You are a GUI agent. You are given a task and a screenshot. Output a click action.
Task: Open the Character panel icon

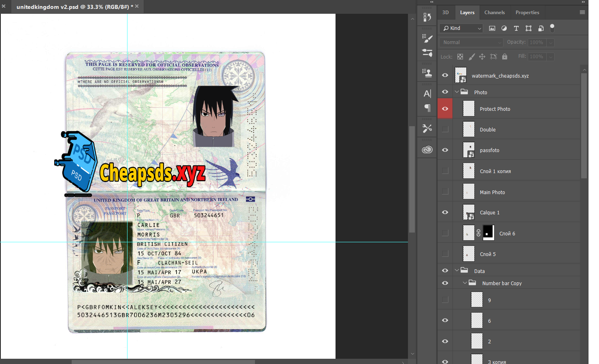[427, 93]
